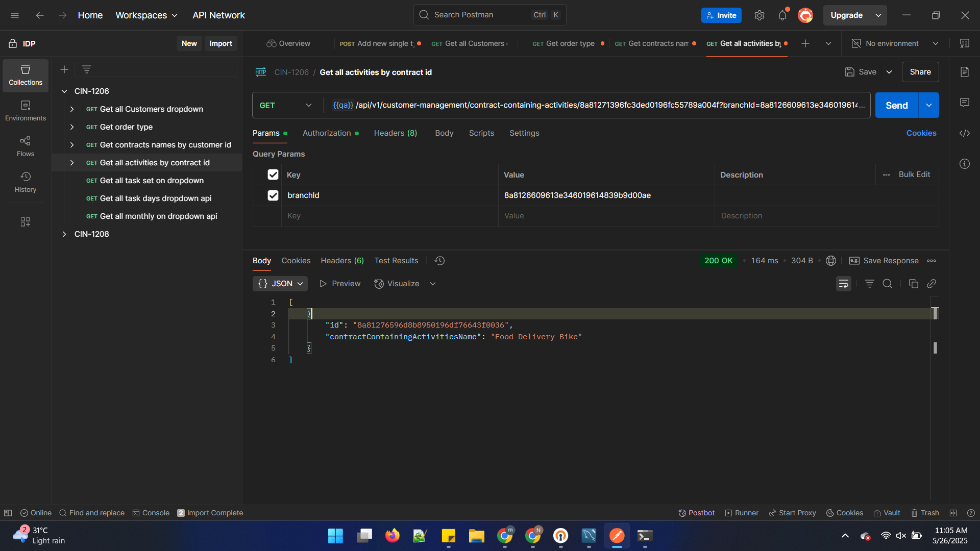
Task: Click the Save Response button
Action: pyautogui.click(x=884, y=261)
